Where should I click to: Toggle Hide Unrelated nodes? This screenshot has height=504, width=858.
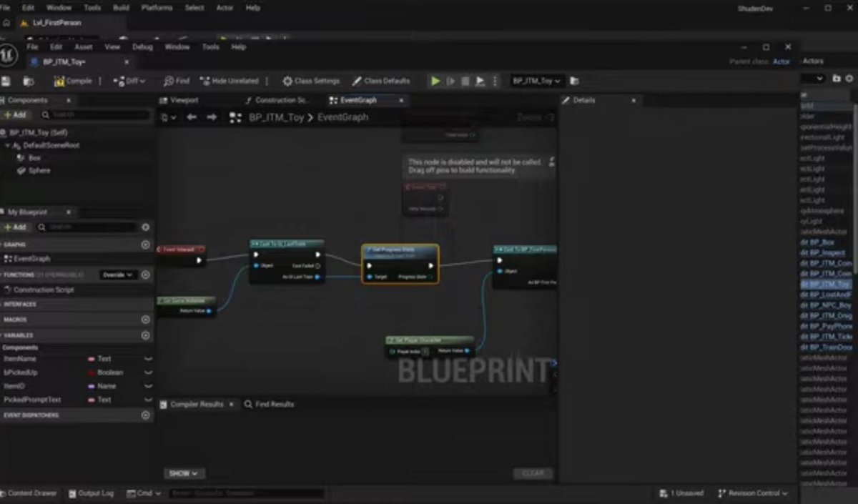tap(230, 81)
